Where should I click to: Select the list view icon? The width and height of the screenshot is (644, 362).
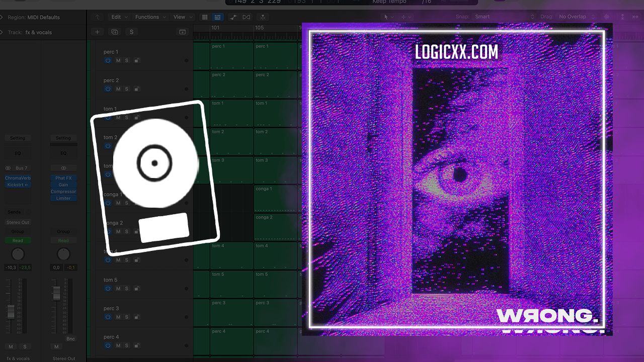pos(217,17)
